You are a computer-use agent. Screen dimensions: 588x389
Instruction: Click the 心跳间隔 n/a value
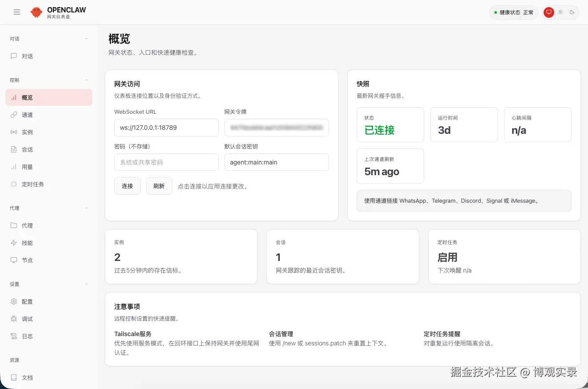point(519,130)
